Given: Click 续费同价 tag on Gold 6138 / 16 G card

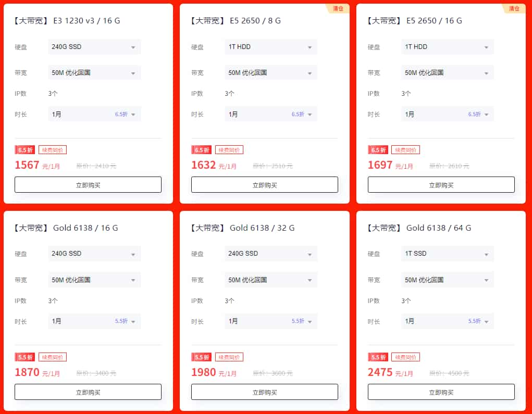Looking at the screenshot, I should coord(53,357).
